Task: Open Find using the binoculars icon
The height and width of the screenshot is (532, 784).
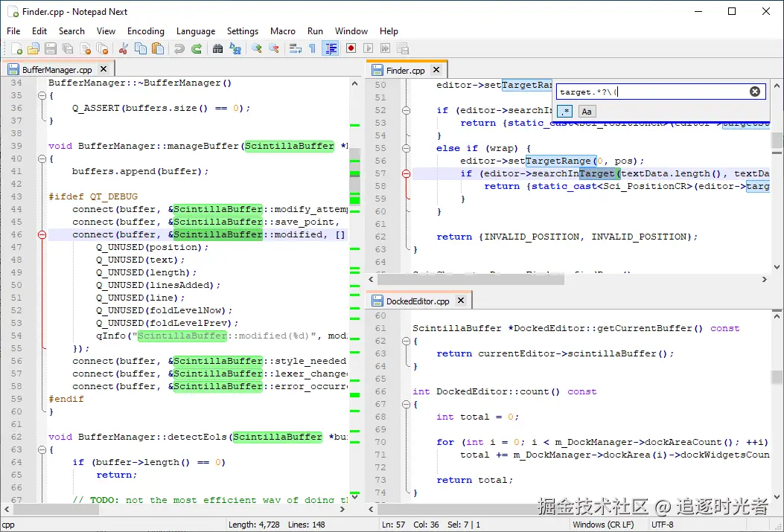Action: tap(217, 48)
